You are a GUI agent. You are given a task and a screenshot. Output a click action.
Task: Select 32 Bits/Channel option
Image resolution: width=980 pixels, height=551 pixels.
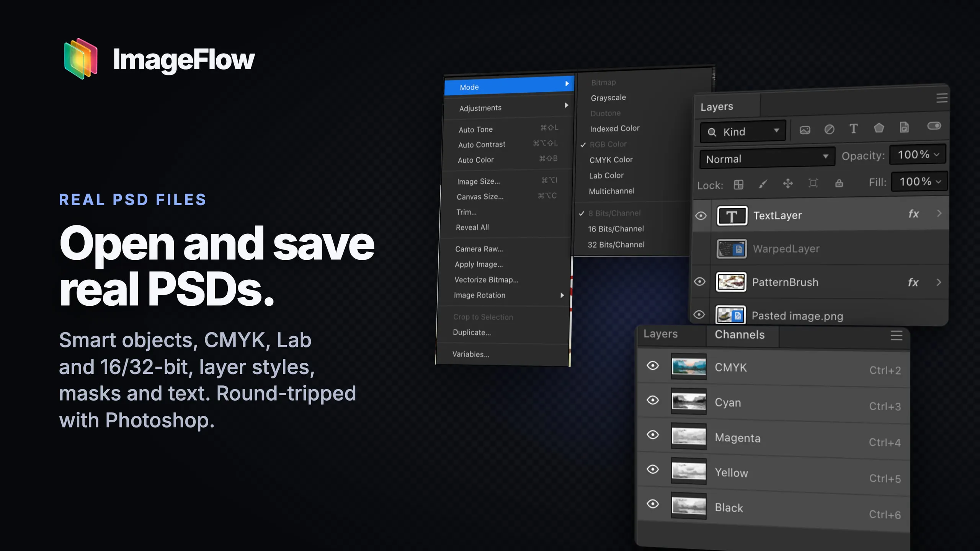tap(616, 245)
